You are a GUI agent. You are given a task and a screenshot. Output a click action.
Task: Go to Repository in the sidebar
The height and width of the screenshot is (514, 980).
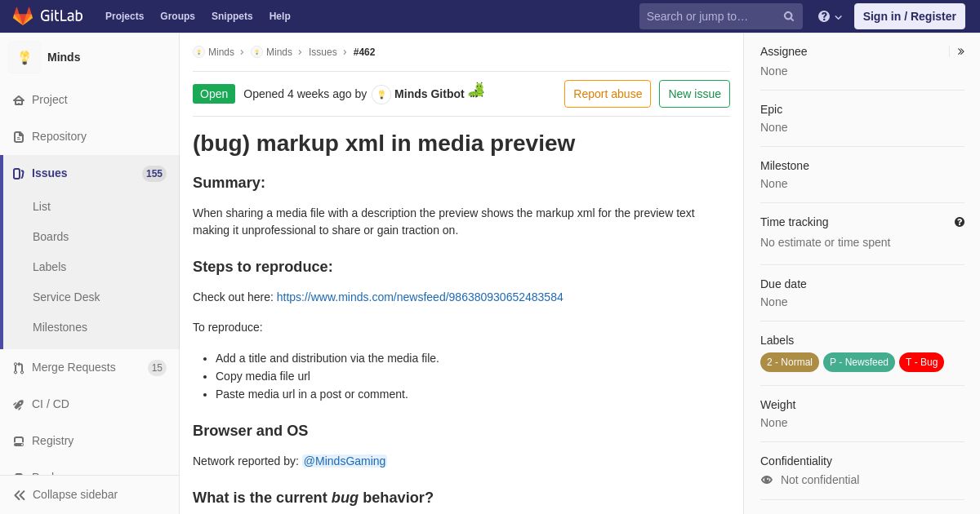tap(59, 136)
